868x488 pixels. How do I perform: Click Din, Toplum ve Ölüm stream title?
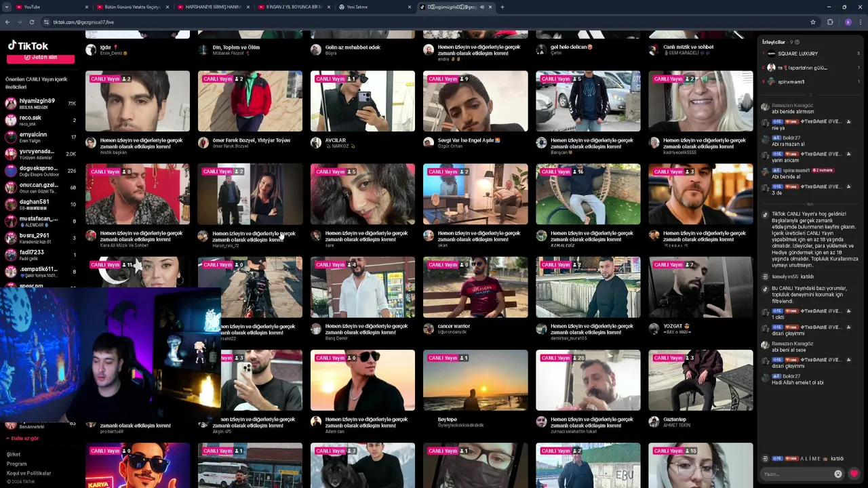236,47
